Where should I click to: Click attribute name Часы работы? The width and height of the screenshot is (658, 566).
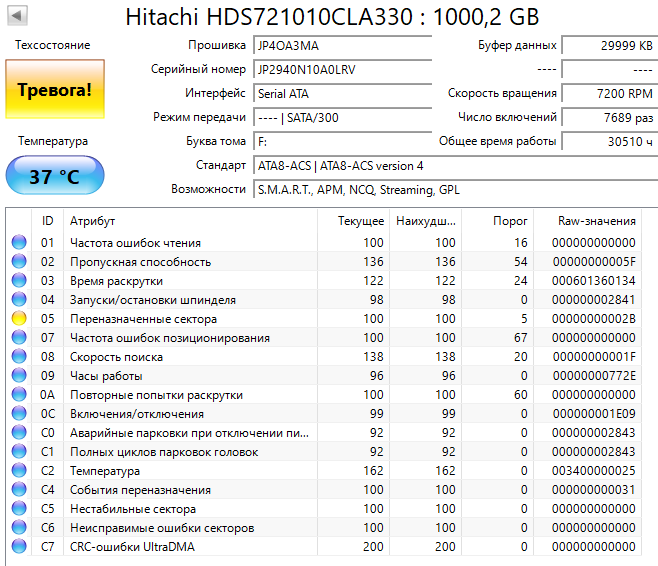click(x=106, y=376)
